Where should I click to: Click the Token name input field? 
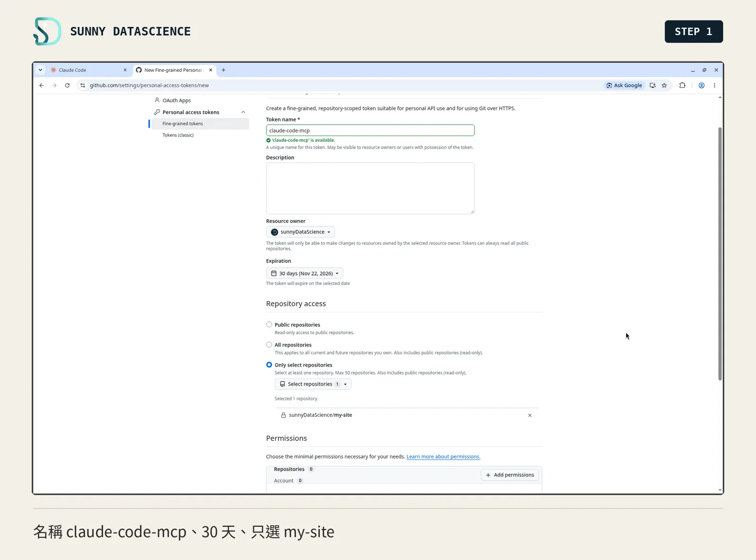click(370, 130)
